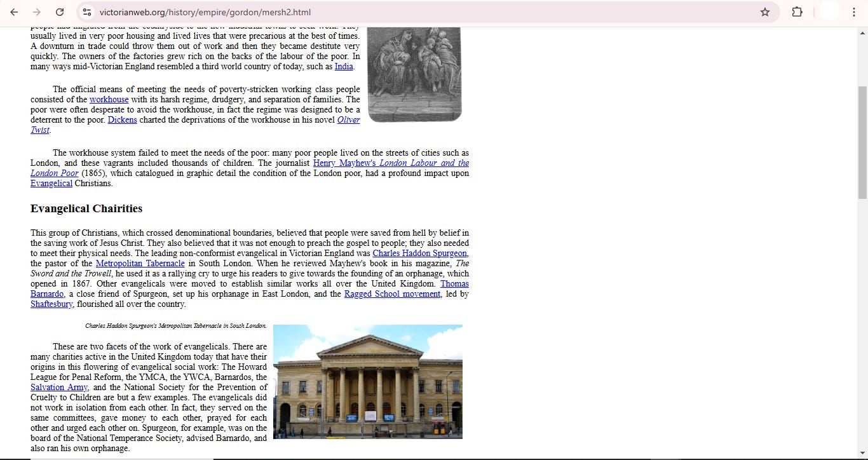Reload the current page
The width and height of the screenshot is (868, 460).
coord(60,12)
